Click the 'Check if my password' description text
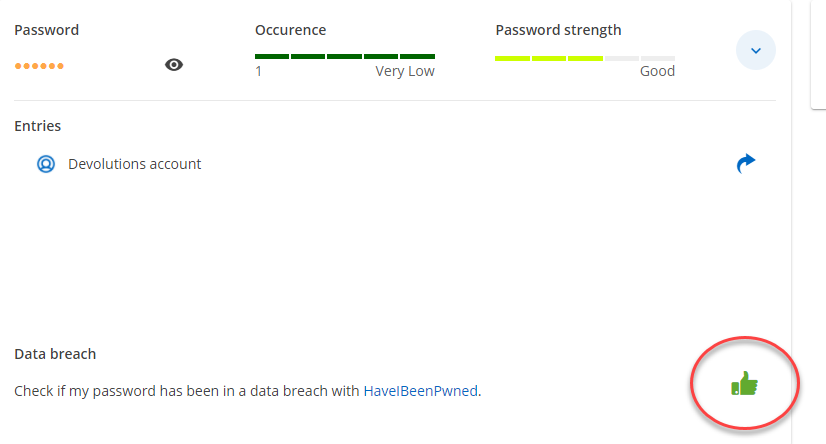 click(x=186, y=391)
